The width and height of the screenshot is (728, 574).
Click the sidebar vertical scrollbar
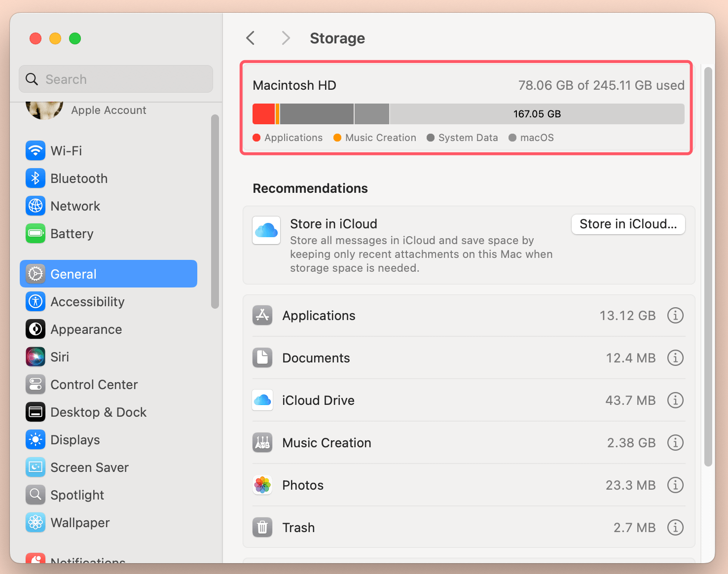click(x=215, y=212)
